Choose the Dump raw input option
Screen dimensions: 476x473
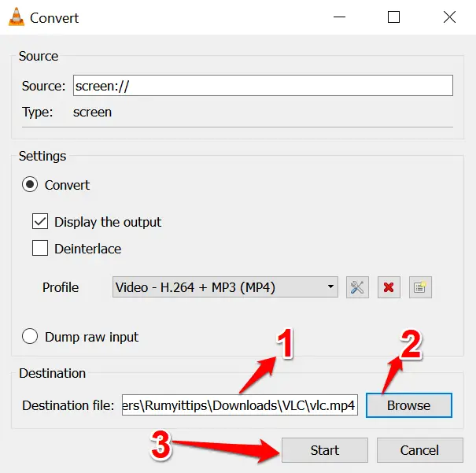pos(31,337)
